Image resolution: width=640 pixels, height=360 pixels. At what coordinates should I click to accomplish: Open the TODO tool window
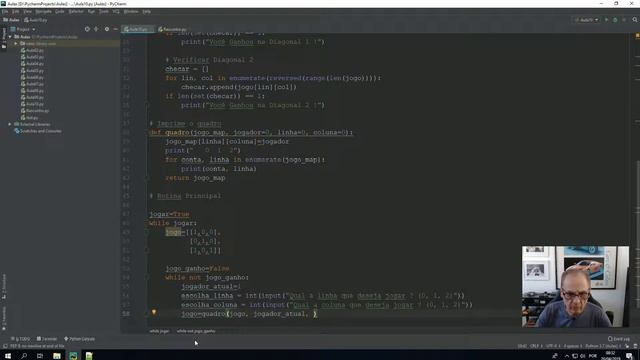pyautogui.click(x=20, y=339)
